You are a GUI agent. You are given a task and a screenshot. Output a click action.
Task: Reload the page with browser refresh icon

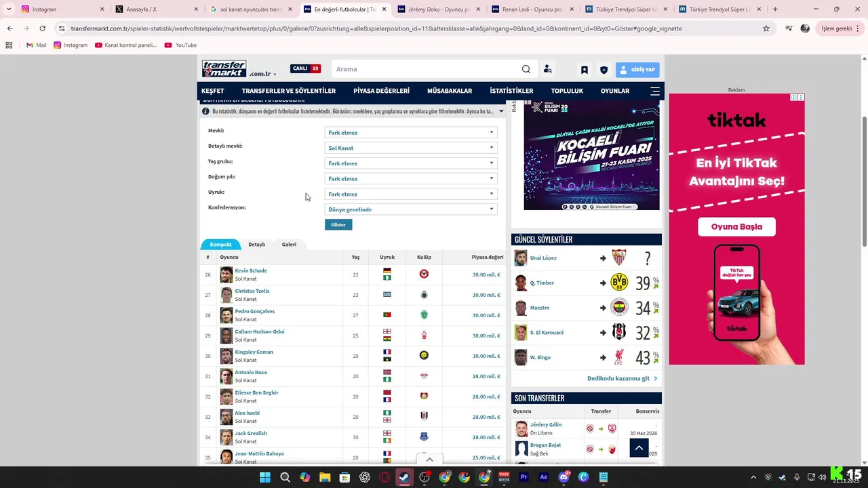[x=42, y=28]
